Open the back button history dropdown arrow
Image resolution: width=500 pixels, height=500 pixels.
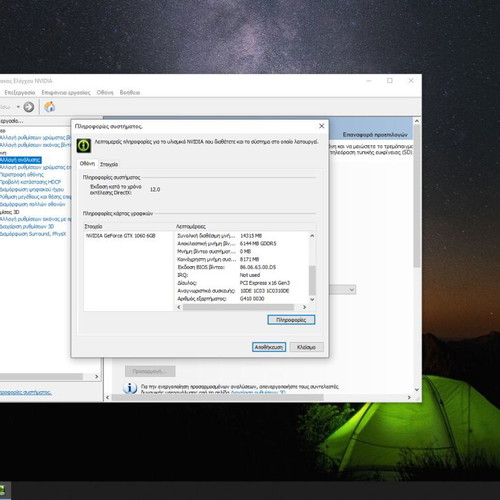18,107
